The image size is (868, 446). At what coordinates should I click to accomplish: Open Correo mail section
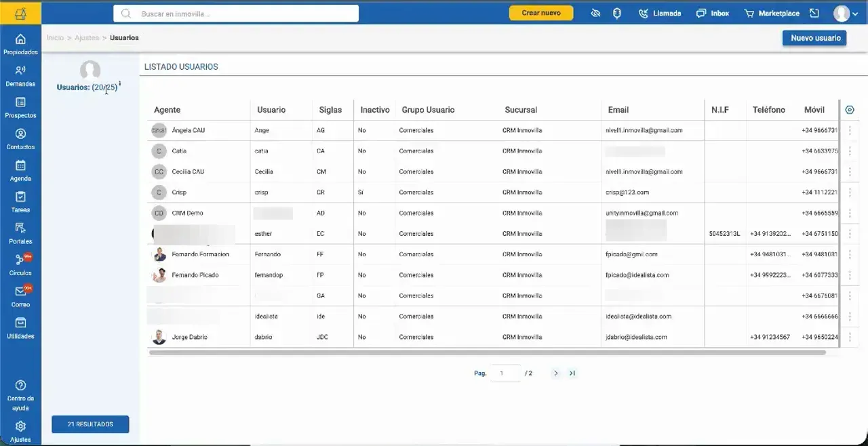pos(20,296)
